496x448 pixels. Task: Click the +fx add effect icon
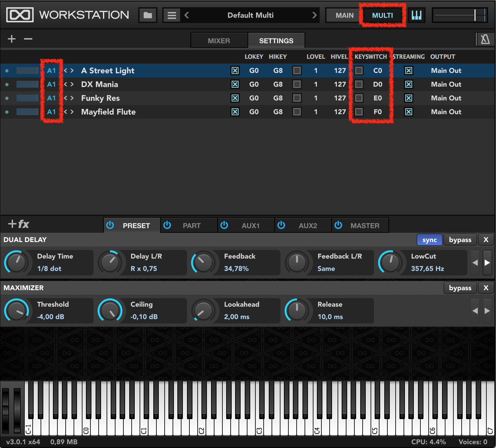[19, 224]
